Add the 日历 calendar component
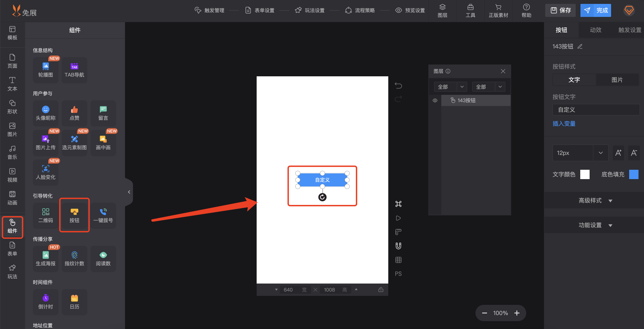 pos(74,302)
